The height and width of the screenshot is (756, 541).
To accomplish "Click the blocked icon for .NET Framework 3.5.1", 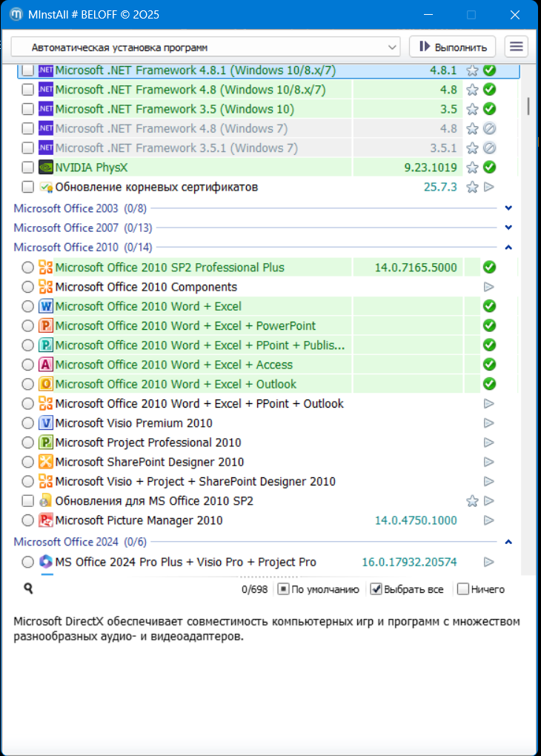I will point(488,148).
